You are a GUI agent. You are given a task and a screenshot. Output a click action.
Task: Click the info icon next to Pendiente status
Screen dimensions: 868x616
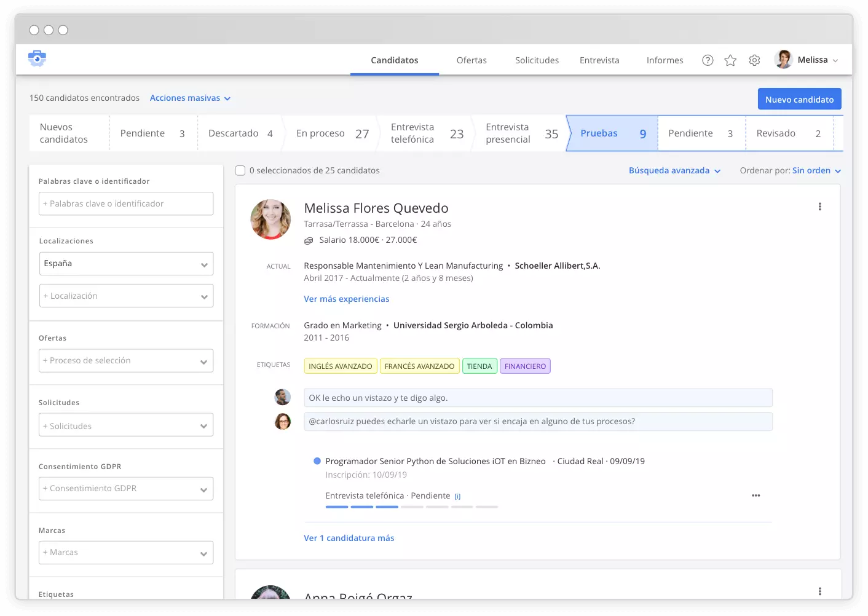457,496
